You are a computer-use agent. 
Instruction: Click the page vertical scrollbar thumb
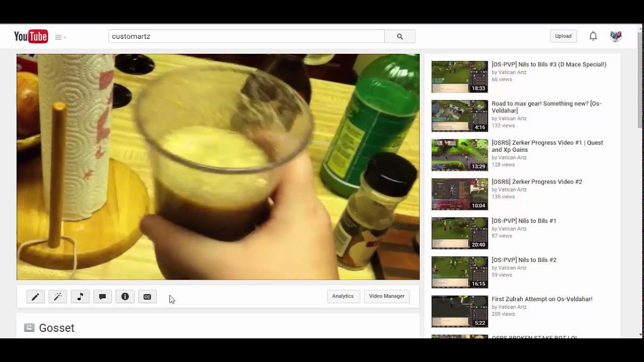pos(640,79)
